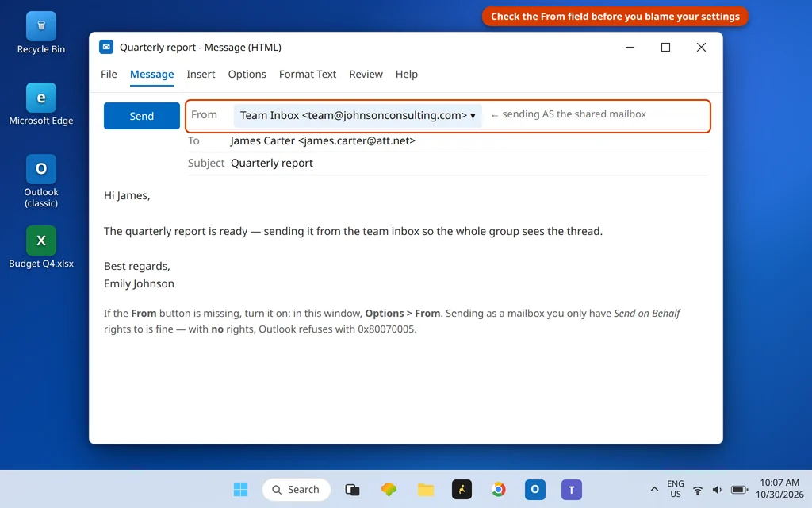This screenshot has height=508, width=812.
Task: Click the 0x80070005 error text
Action: click(386, 329)
